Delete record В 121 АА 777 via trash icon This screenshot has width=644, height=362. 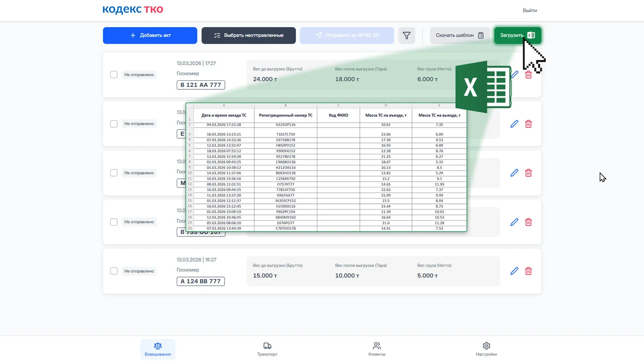click(x=528, y=75)
